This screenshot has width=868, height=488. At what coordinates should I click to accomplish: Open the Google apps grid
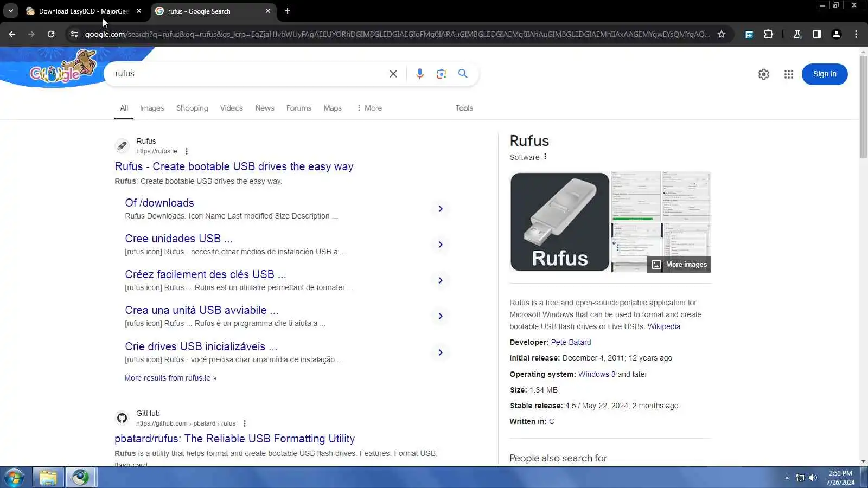(788, 74)
